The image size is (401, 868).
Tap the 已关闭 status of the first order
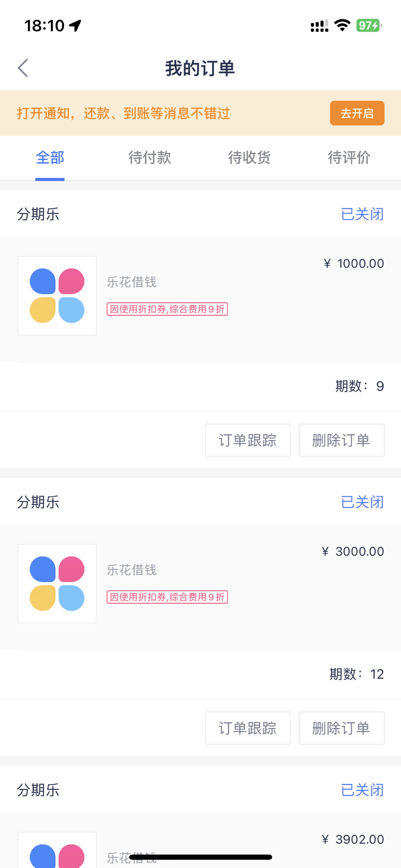pyautogui.click(x=362, y=214)
